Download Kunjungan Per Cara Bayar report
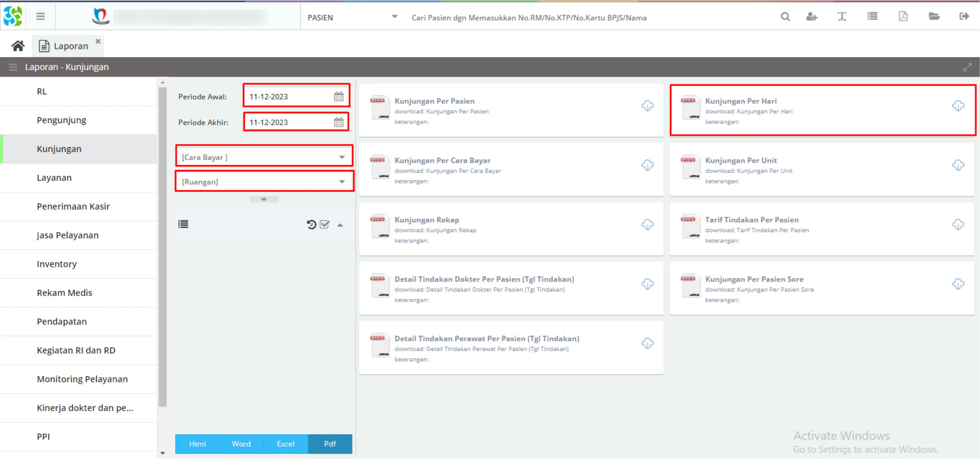980x460 pixels. click(647, 165)
